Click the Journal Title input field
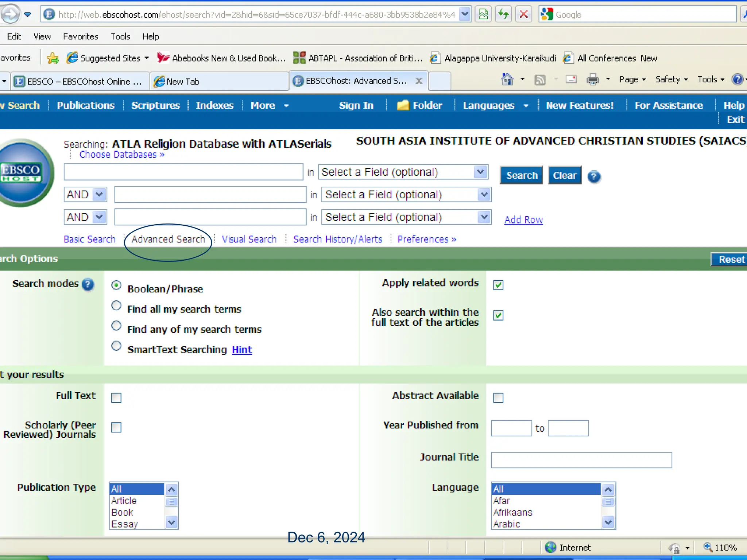The width and height of the screenshot is (747, 560). (x=581, y=460)
